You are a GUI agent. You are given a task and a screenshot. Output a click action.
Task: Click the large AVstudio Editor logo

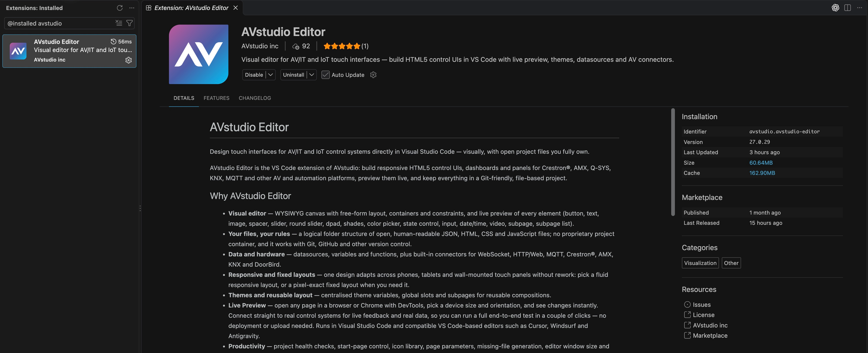pyautogui.click(x=198, y=54)
